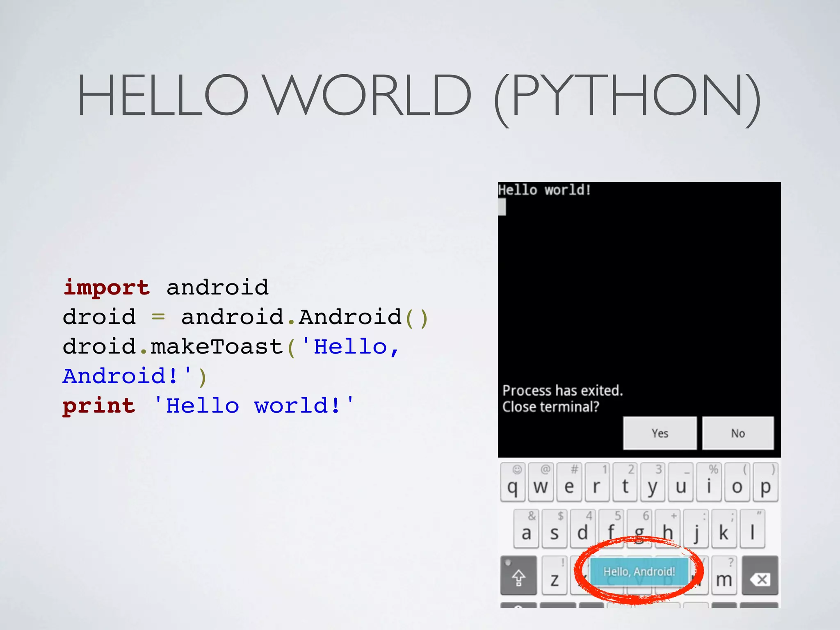Tap the 'p' key on the keyboard
840x630 pixels.
click(765, 482)
